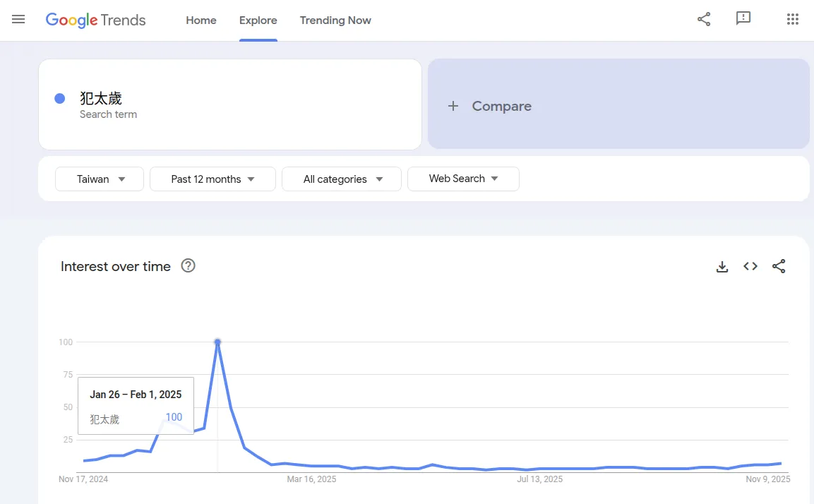Open the Past 12 months dropdown
The height and width of the screenshot is (504, 814).
point(213,179)
